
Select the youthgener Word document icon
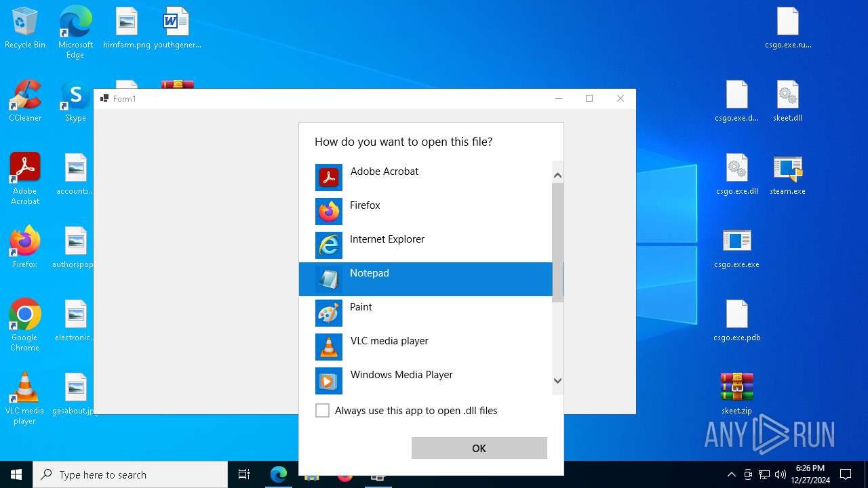(x=177, y=28)
